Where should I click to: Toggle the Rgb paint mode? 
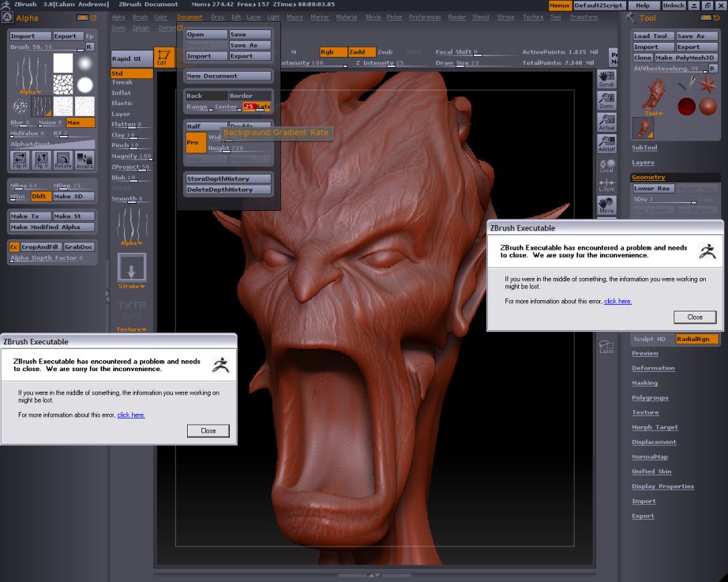coord(333,52)
